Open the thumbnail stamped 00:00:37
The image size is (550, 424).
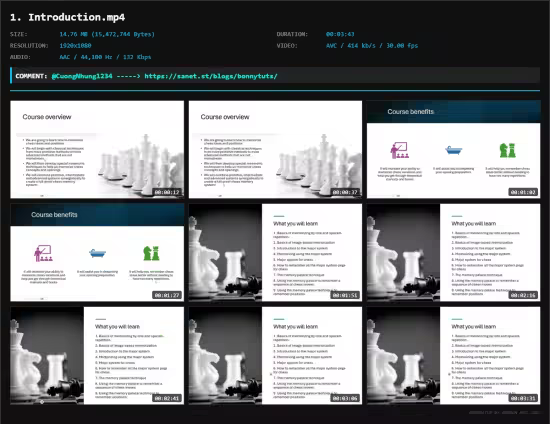tap(275, 149)
